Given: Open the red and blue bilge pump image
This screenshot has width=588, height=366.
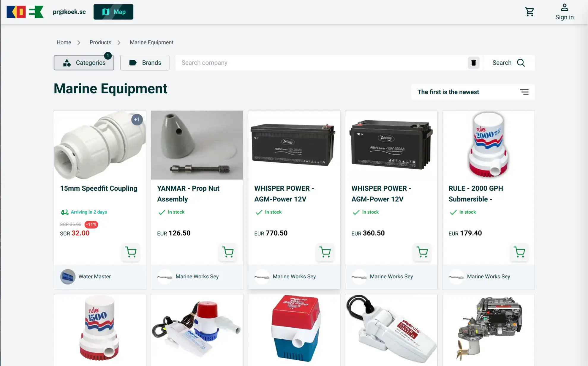Looking at the screenshot, I should tap(294, 330).
